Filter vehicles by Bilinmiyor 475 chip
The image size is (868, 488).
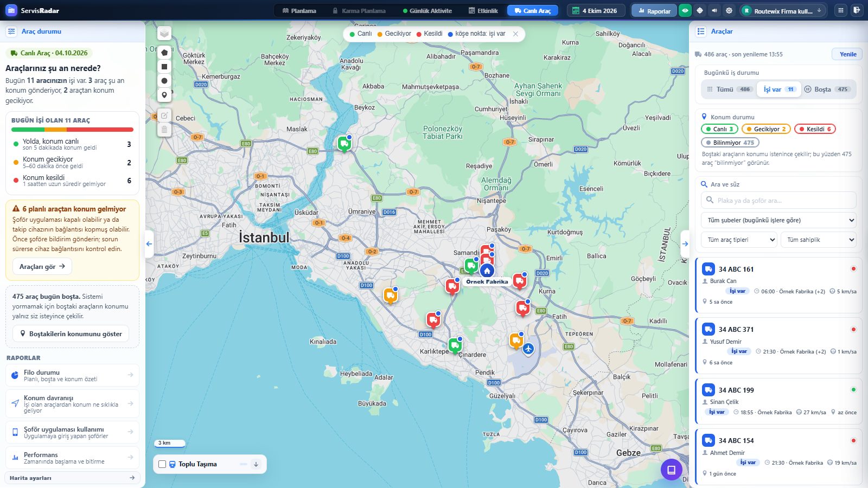click(x=730, y=143)
